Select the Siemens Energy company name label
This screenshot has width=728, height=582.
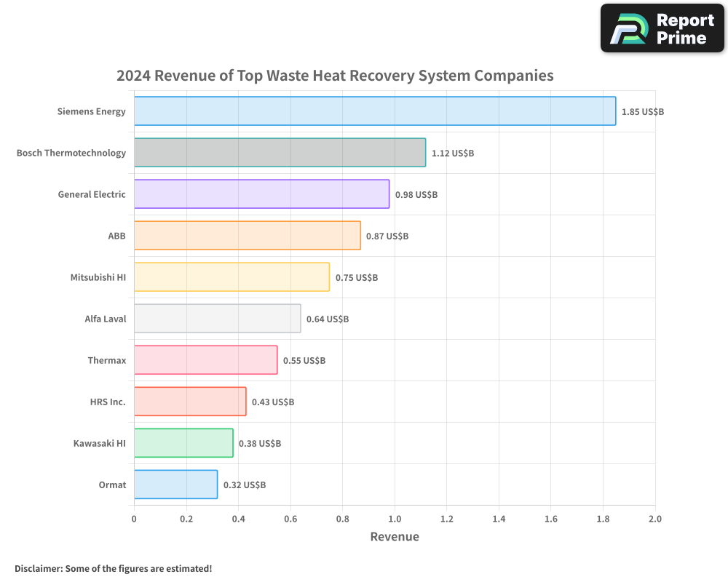92,111
